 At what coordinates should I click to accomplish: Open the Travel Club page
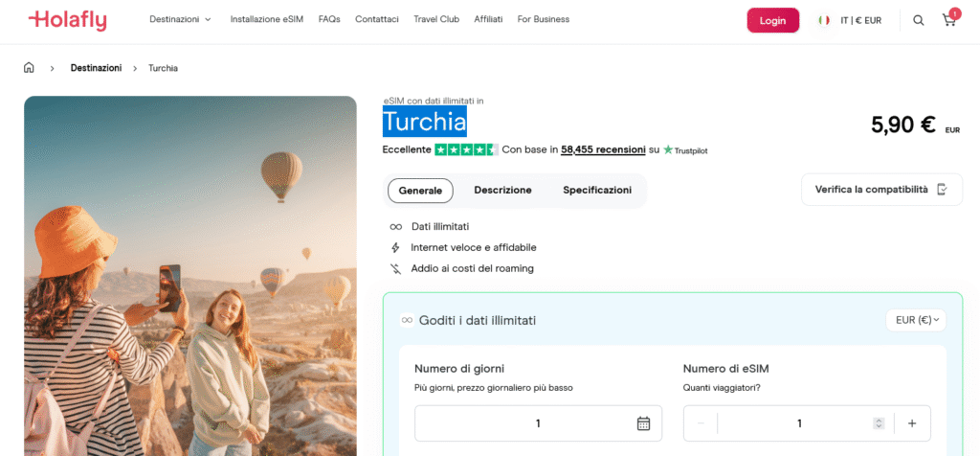coord(436,19)
